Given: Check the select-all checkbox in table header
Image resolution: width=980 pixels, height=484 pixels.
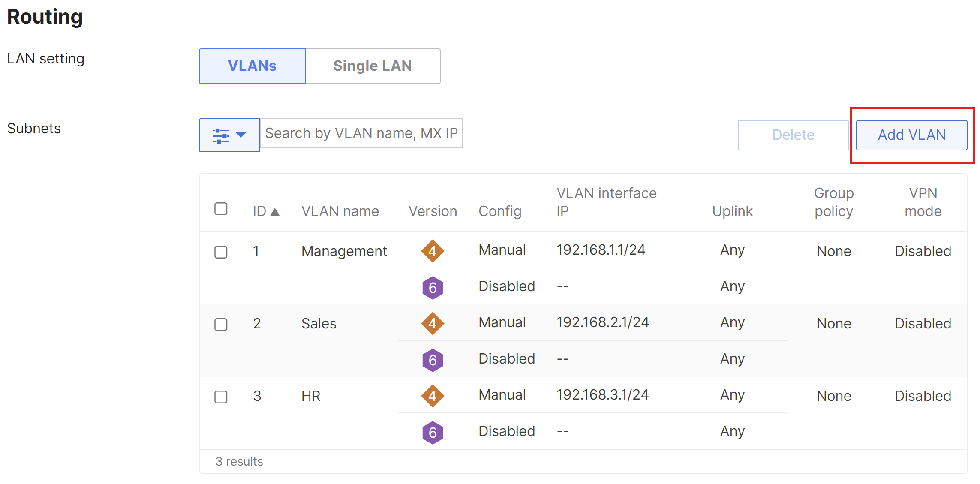Looking at the screenshot, I should tap(221, 208).
